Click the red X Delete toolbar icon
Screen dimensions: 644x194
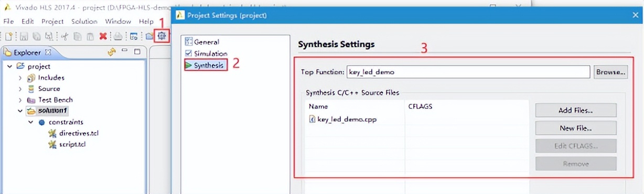tap(103, 36)
